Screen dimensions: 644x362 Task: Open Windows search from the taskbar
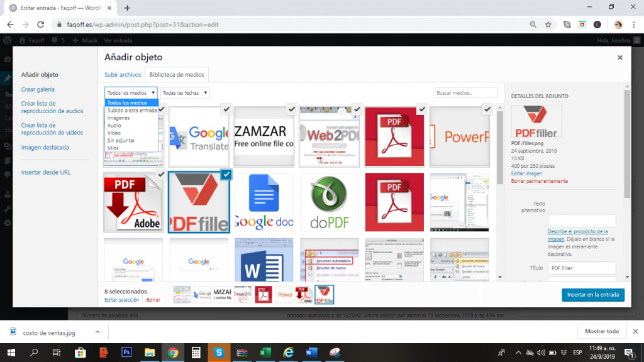(34, 353)
